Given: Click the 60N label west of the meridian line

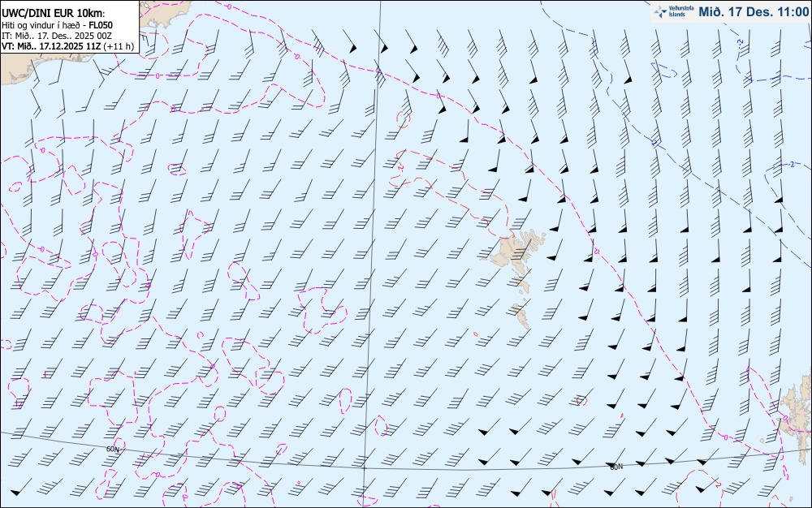Looking at the screenshot, I should (x=112, y=449).
